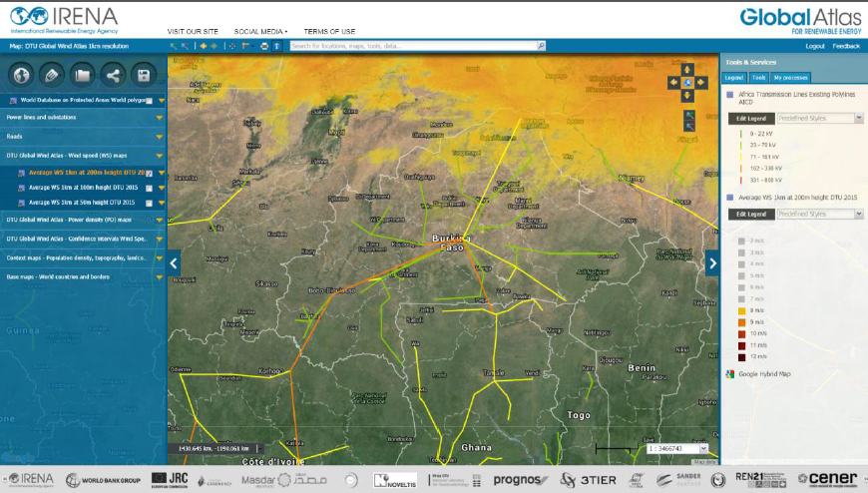Expand the Power lines and substations group
This screenshot has height=493, width=868.
(x=160, y=117)
